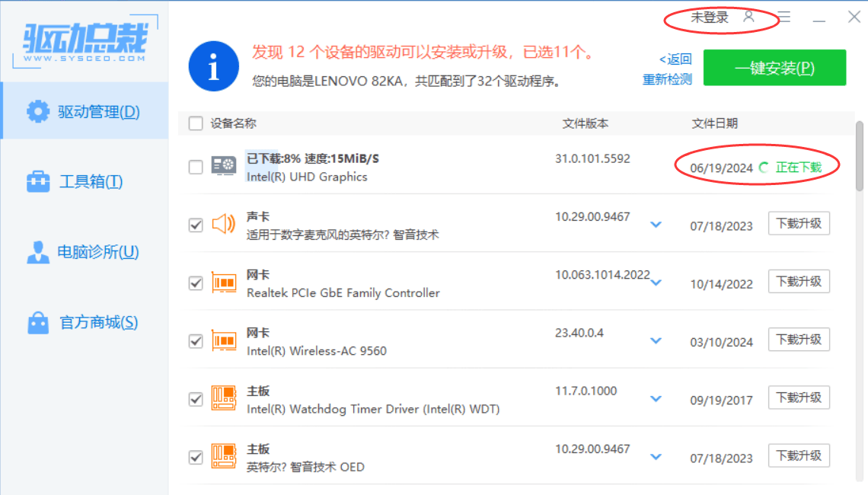This screenshot has width=868, height=495.
Task: Uncheck the 声卡 row checkbox
Action: (196, 225)
